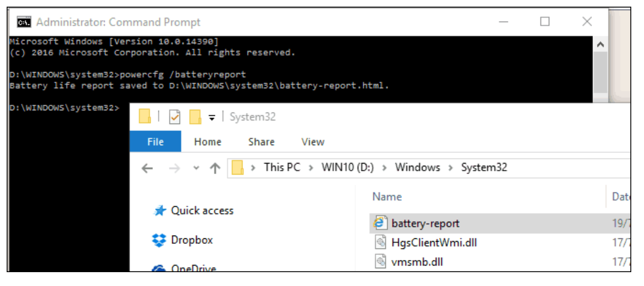Select the battery-report file
This screenshot has width=644, height=286.
coord(425,223)
